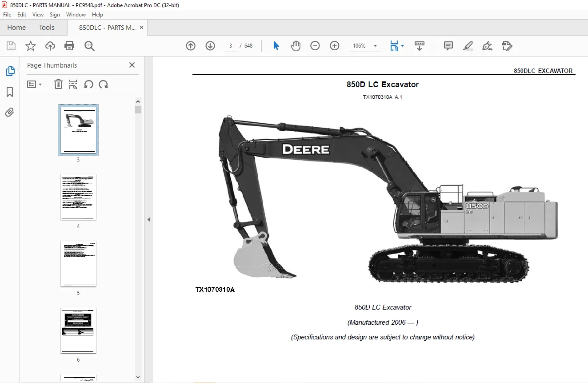Image resolution: width=588 pixels, height=383 pixels.
Task: Select the page 3 thumbnail
Action: point(78,130)
